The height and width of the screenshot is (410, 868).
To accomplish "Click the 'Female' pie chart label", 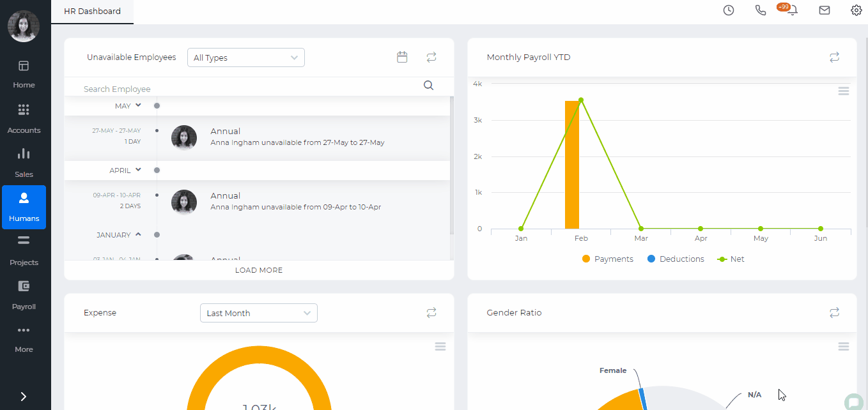I will pyautogui.click(x=613, y=370).
